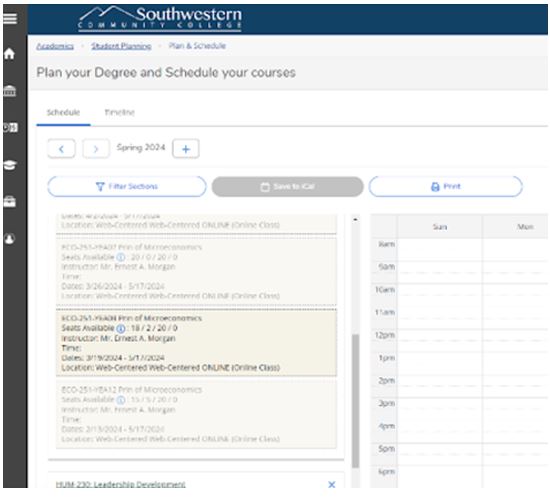Image resolution: width=550 pixels, height=498 pixels.
Task: Open the hamburger menu in the sidebar
Action: coord(10,18)
